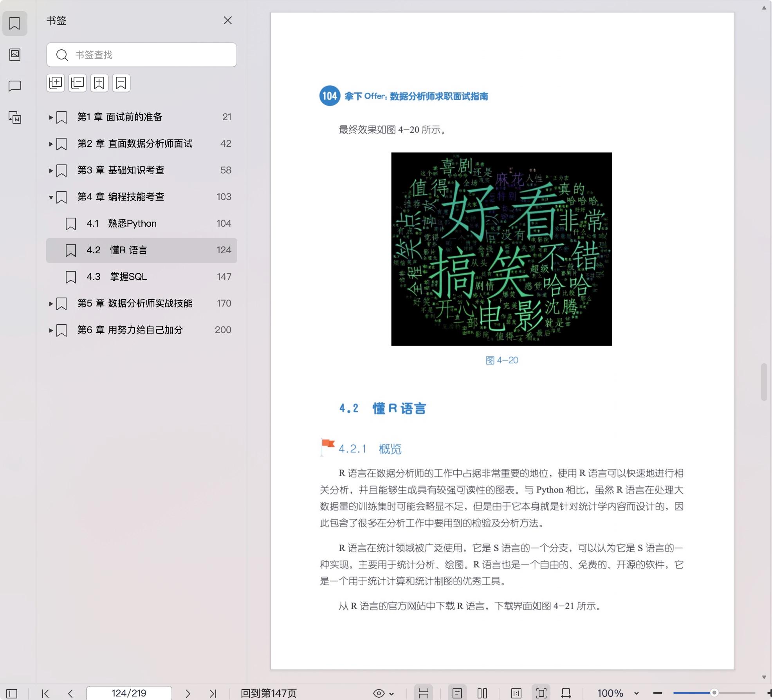Toggle continuous scrolling mode
Viewport: 772px width, 700px height.
tap(424, 693)
